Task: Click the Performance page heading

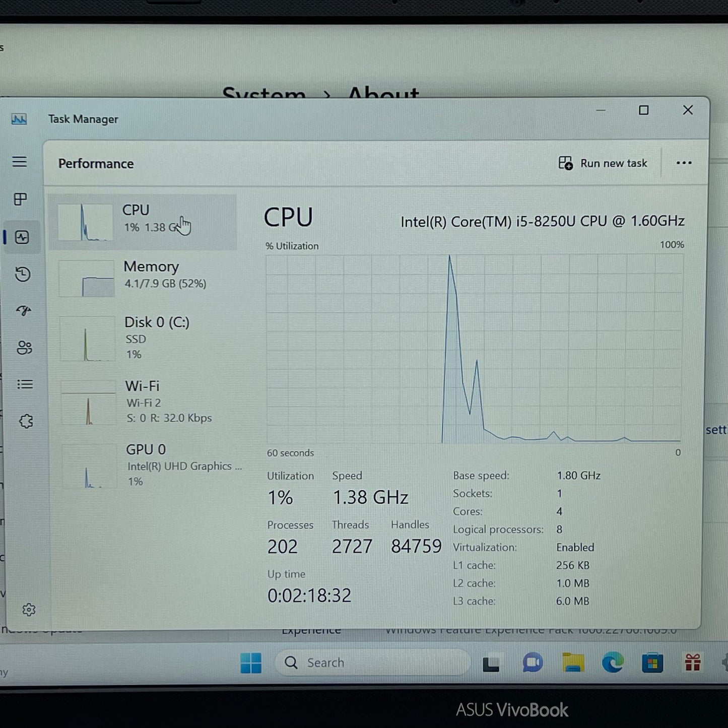Action: point(96,164)
